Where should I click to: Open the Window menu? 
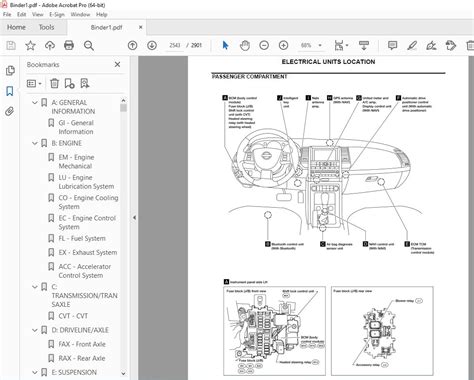click(x=80, y=14)
